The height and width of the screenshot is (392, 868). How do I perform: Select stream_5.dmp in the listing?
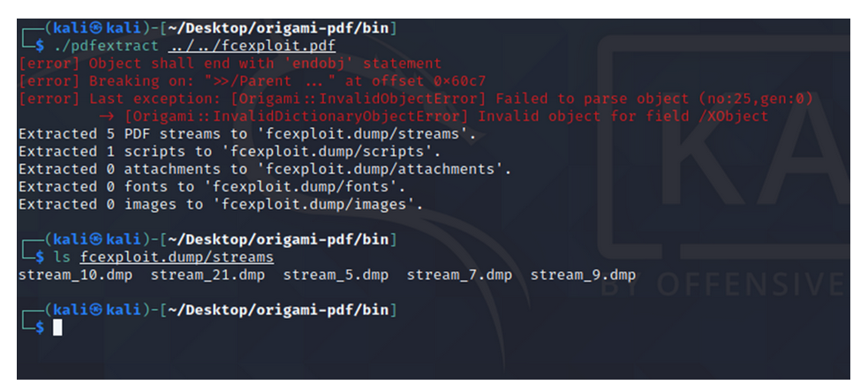(x=336, y=275)
